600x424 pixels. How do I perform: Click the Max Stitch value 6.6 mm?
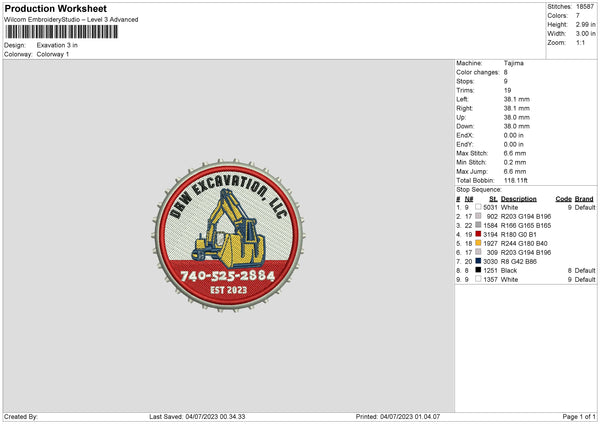(515, 153)
